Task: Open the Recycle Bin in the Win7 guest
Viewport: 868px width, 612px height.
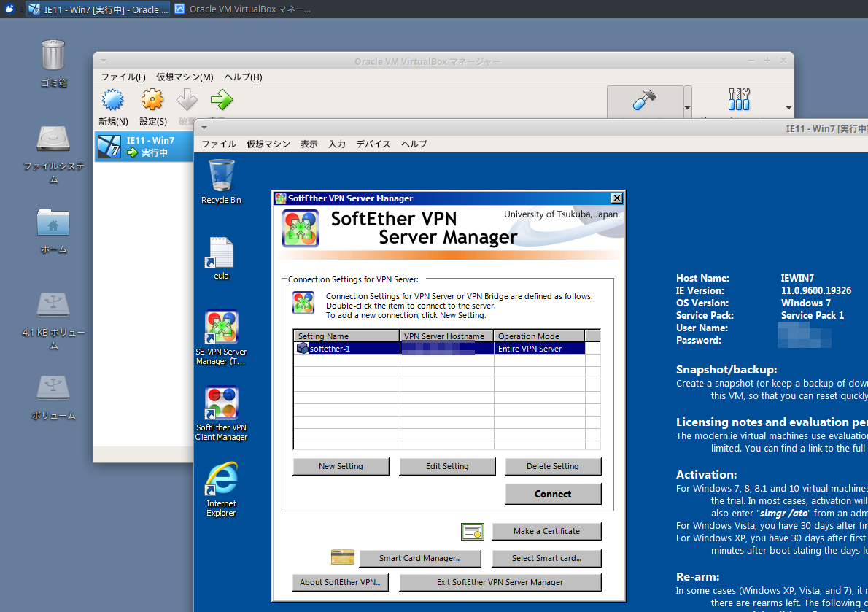Action: click(222, 175)
